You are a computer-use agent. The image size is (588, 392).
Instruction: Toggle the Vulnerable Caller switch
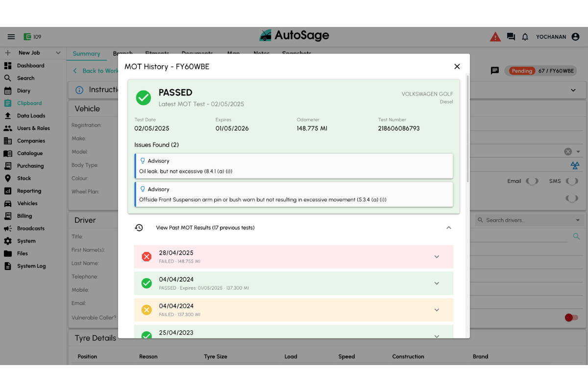pyautogui.click(x=571, y=318)
